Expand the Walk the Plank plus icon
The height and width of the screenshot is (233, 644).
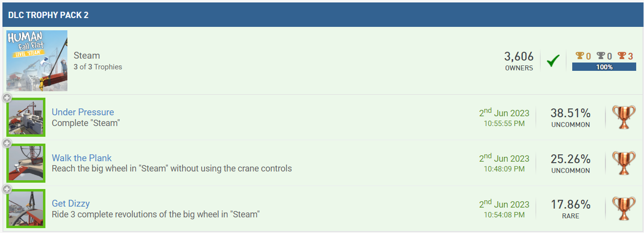pos(7,144)
